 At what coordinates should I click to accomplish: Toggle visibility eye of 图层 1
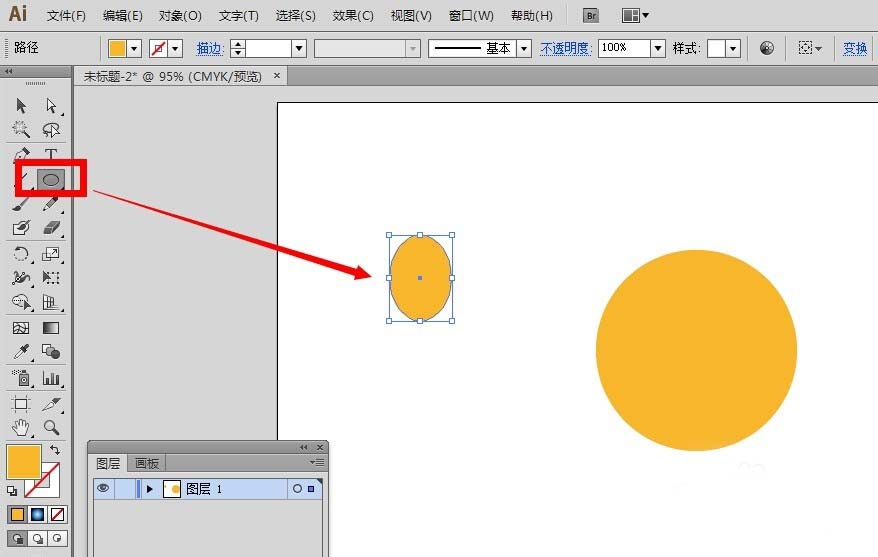pyautogui.click(x=103, y=488)
